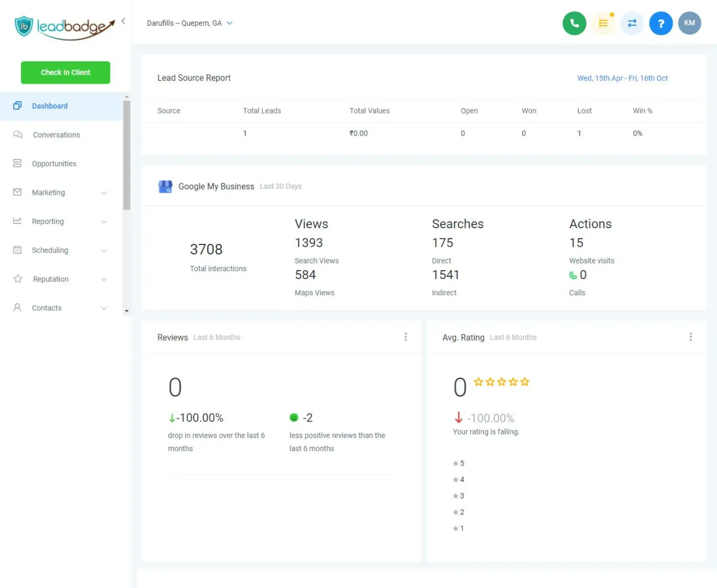Screen dimensions: 717x588
Task: Click the Contacts person icon
Action: click(x=17, y=308)
